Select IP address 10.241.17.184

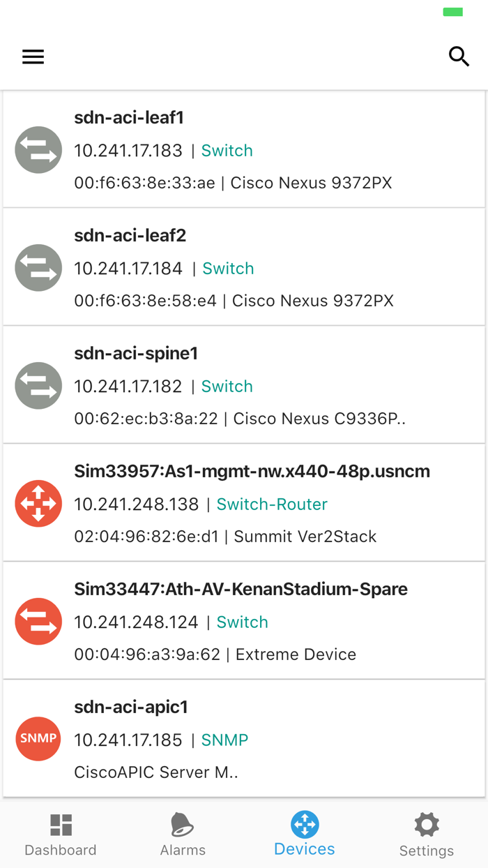[x=128, y=269]
